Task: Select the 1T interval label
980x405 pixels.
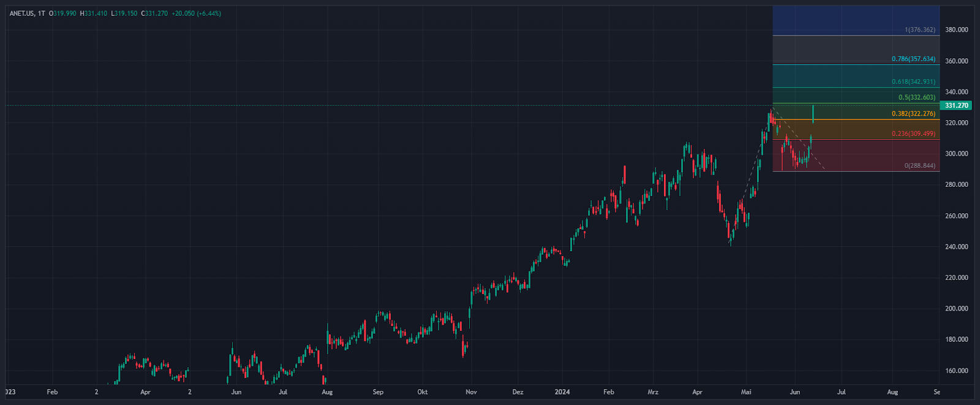Action: [41, 13]
